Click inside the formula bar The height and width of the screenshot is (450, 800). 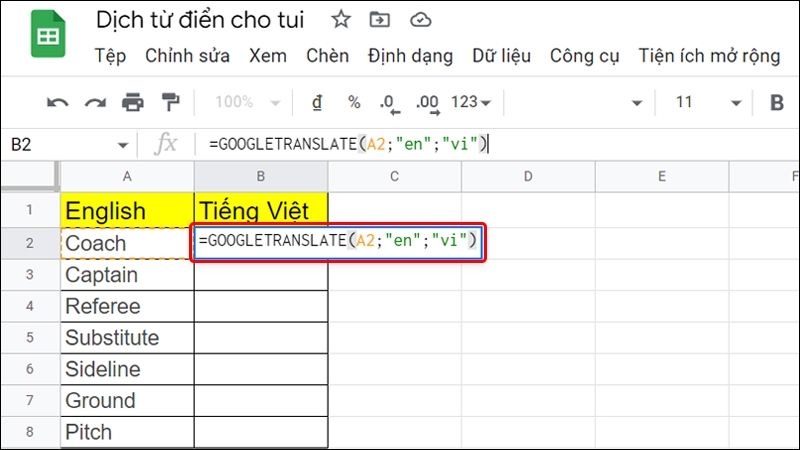pos(495,144)
